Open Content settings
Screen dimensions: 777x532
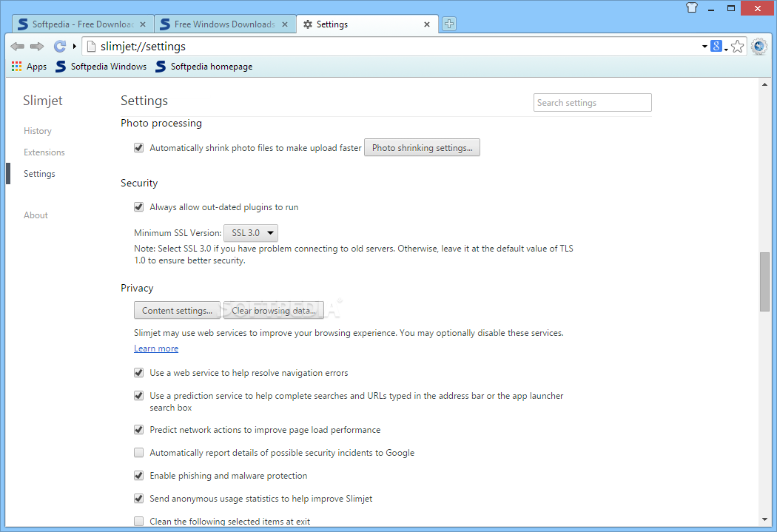pyautogui.click(x=177, y=311)
